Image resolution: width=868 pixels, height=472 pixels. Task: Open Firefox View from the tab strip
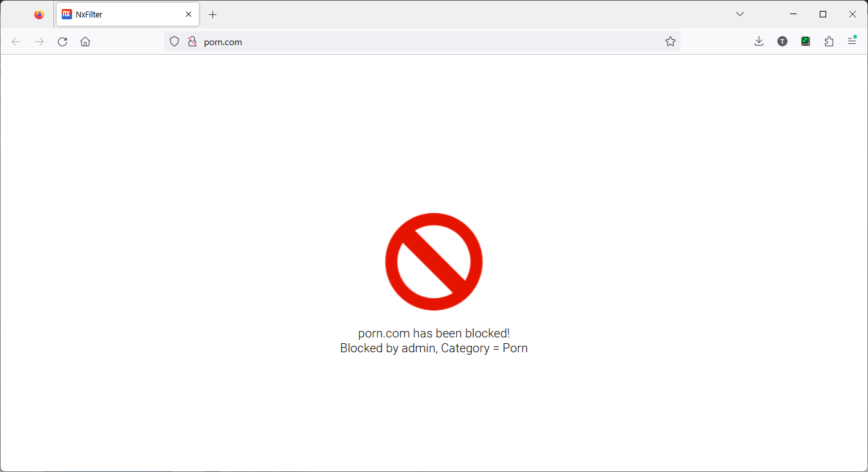(x=39, y=14)
